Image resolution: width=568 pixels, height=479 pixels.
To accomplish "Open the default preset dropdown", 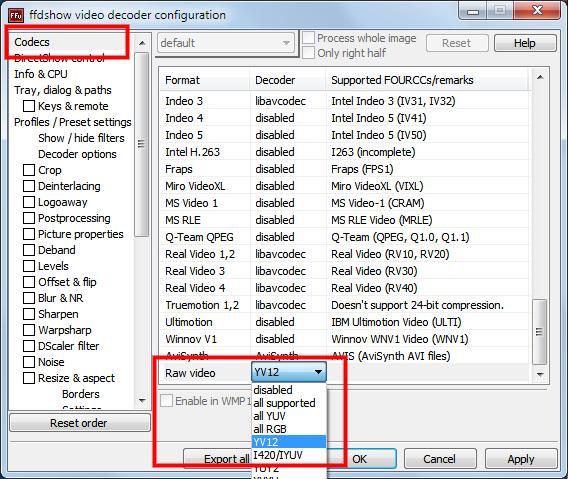I will coord(226,43).
